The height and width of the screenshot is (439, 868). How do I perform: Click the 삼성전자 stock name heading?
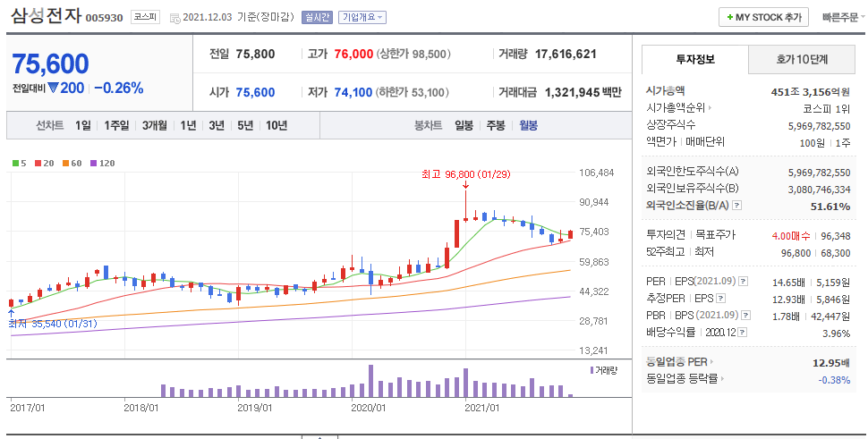pos(46,15)
